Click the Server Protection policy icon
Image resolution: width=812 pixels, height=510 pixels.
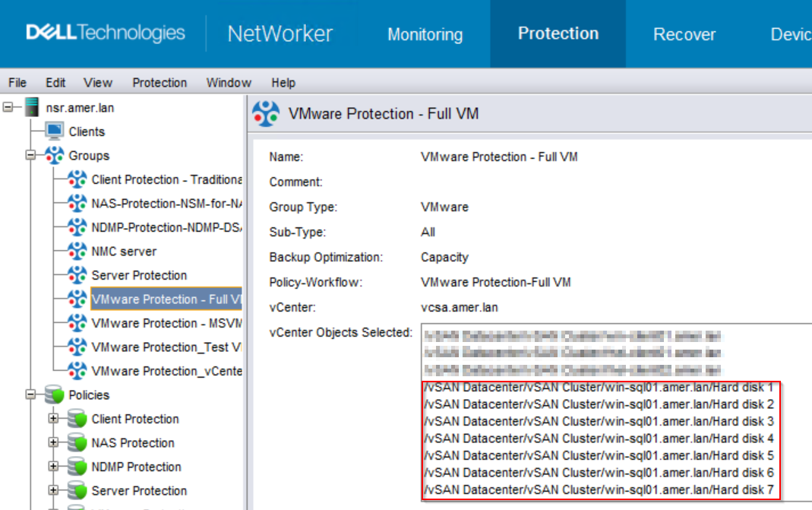point(77,489)
